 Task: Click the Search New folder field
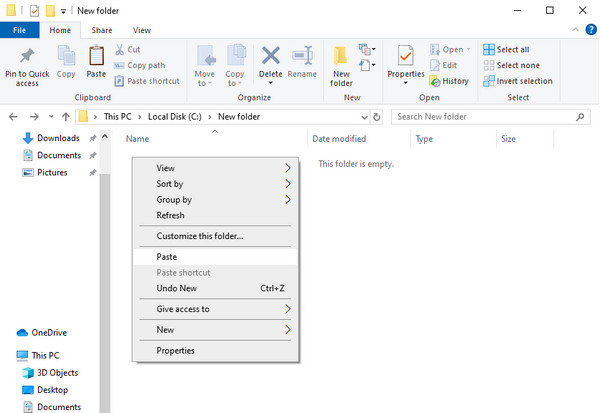(x=491, y=117)
